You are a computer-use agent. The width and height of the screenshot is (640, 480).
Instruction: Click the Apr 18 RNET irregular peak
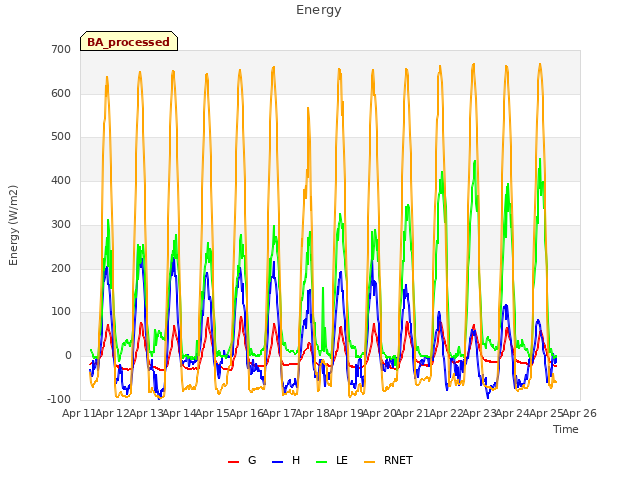pyautogui.click(x=308, y=109)
